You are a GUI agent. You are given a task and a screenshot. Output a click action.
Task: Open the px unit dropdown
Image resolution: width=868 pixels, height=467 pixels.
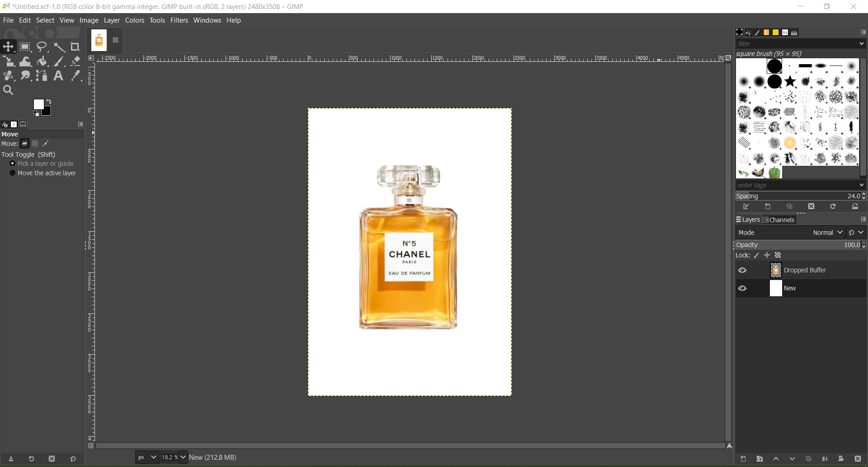pyautogui.click(x=147, y=458)
